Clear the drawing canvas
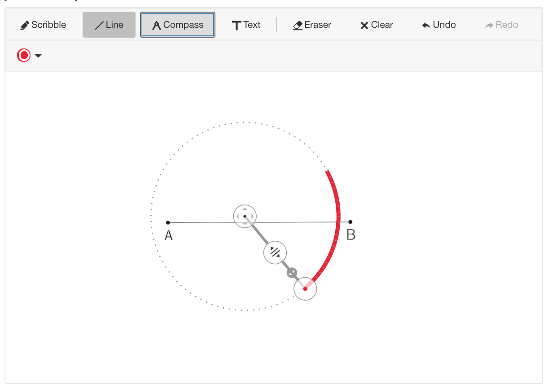 click(x=377, y=25)
